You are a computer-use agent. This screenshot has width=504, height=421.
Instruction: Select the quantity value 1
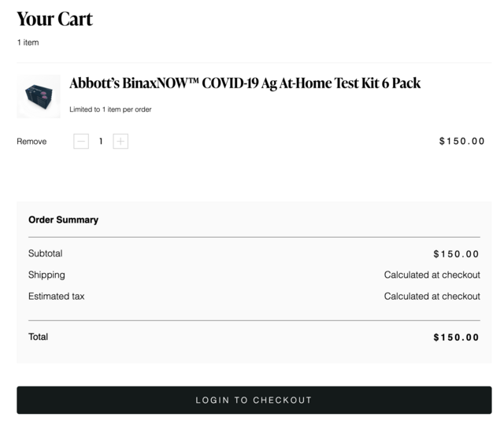point(101,142)
